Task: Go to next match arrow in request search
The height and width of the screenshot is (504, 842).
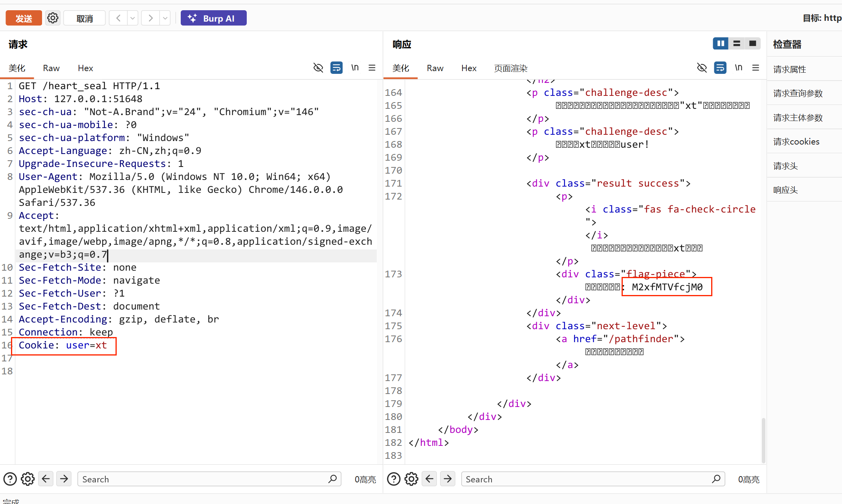Action: [64, 479]
